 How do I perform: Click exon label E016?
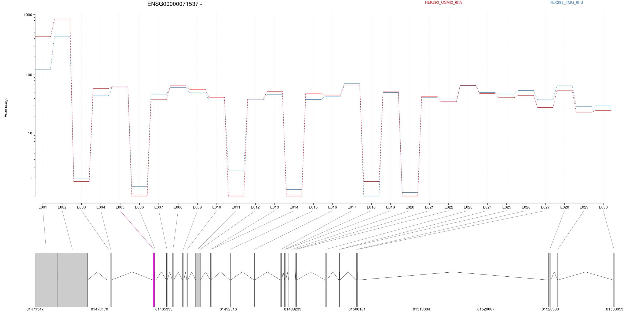(x=332, y=207)
